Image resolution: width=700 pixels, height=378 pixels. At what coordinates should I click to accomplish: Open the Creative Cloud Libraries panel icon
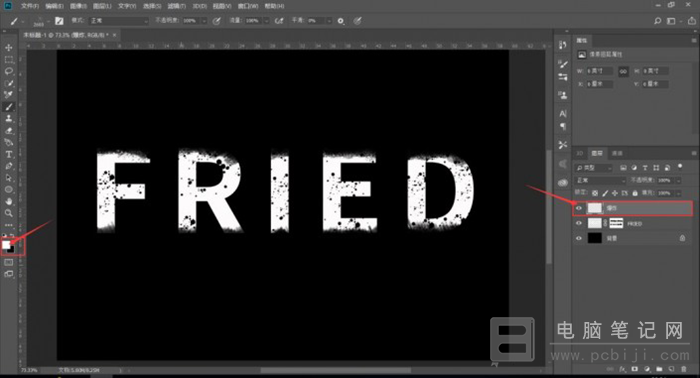(x=563, y=182)
